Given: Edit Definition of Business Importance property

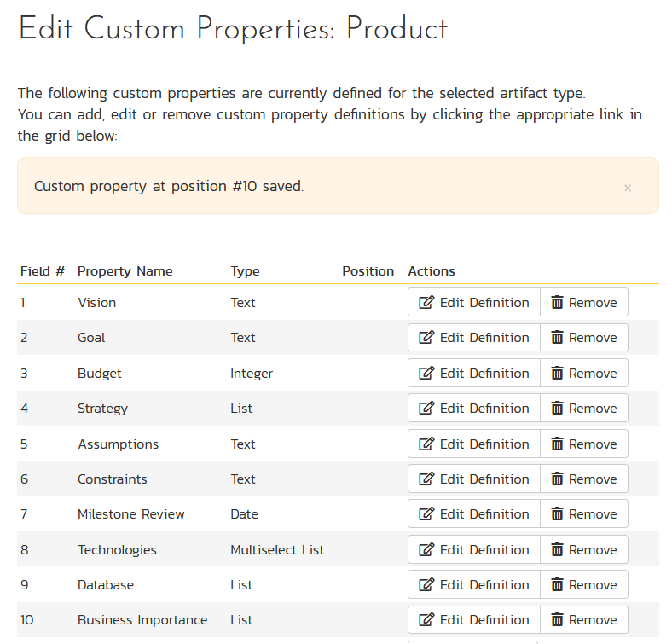Looking at the screenshot, I should [474, 620].
